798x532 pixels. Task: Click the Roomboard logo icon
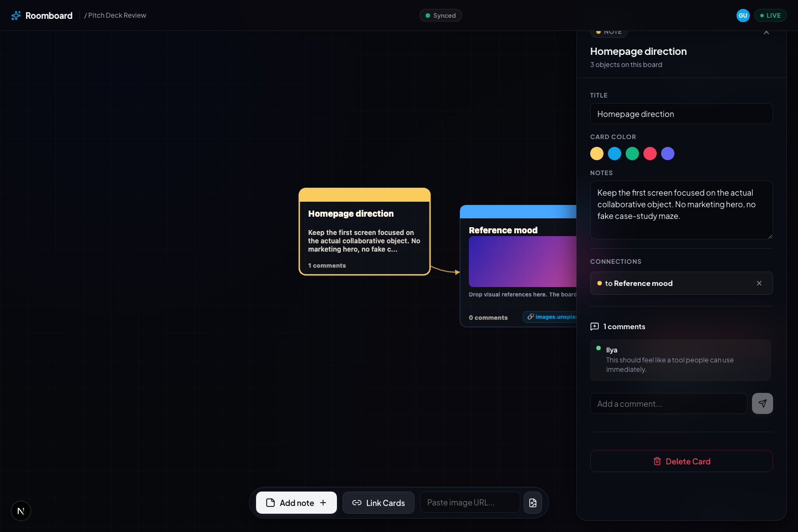coord(16,16)
